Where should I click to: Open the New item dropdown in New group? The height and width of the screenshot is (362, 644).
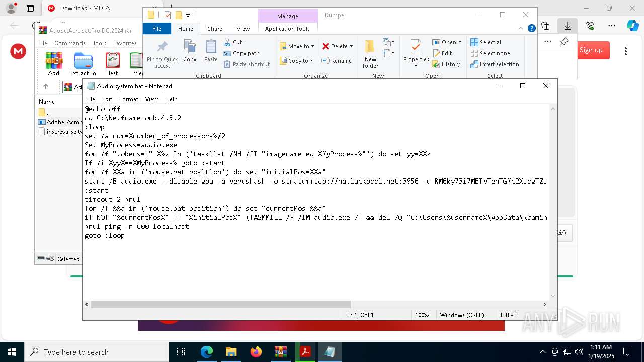pyautogui.click(x=388, y=42)
